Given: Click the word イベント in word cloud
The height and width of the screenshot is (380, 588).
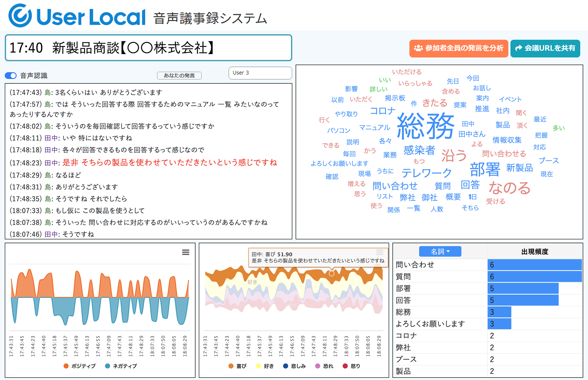Looking at the screenshot, I should coord(510,99).
